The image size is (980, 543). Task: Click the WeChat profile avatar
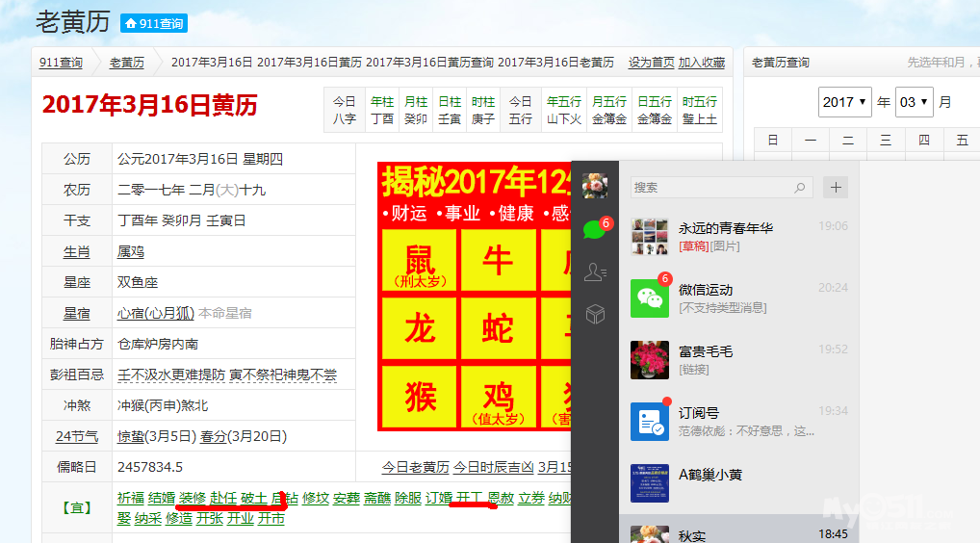coord(596,185)
